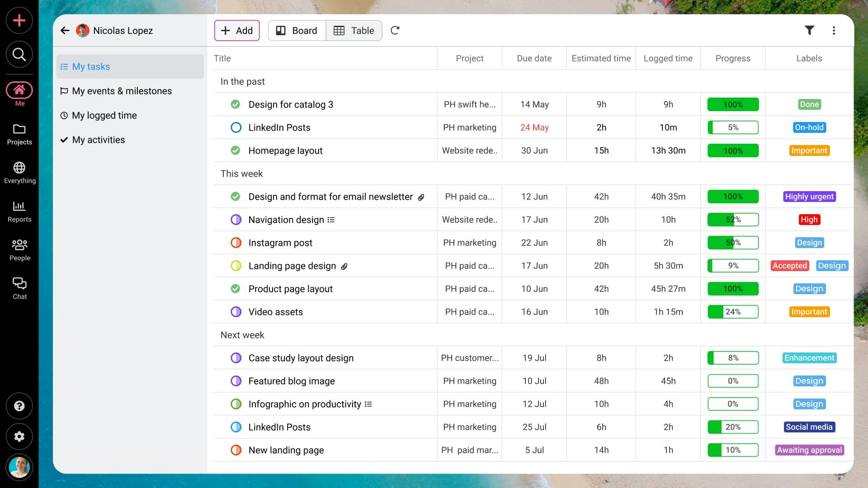The height and width of the screenshot is (488, 868).
Task: Click the Add button
Action: pyautogui.click(x=236, y=30)
